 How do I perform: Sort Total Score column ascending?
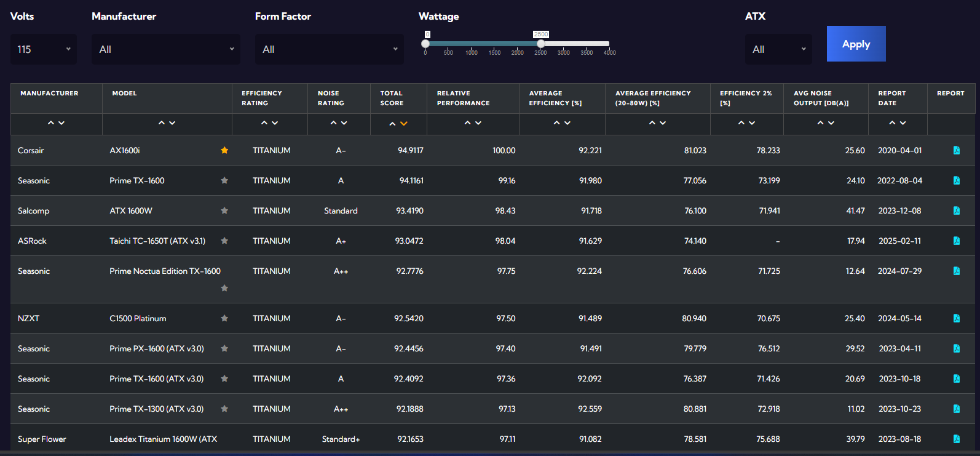(393, 124)
